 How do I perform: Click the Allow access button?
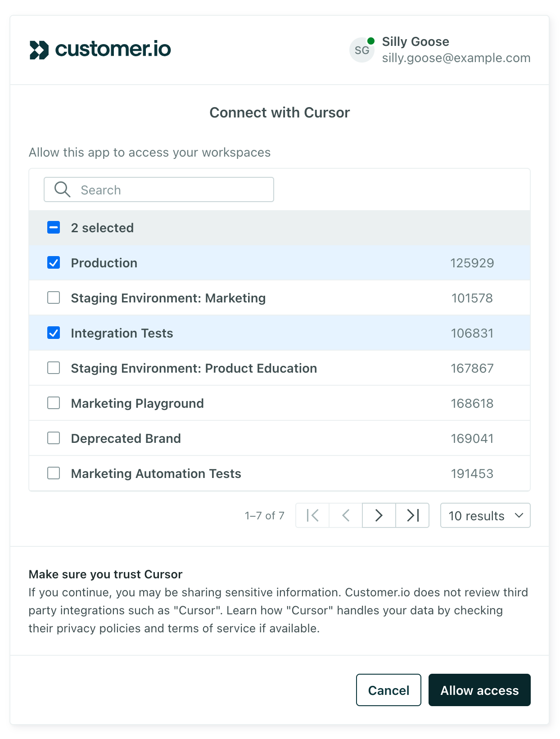(479, 690)
